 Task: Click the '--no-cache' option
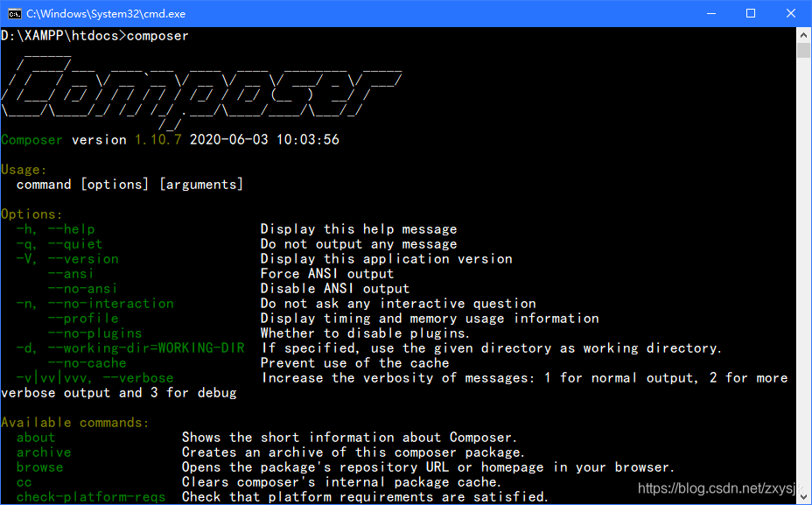click(x=87, y=363)
